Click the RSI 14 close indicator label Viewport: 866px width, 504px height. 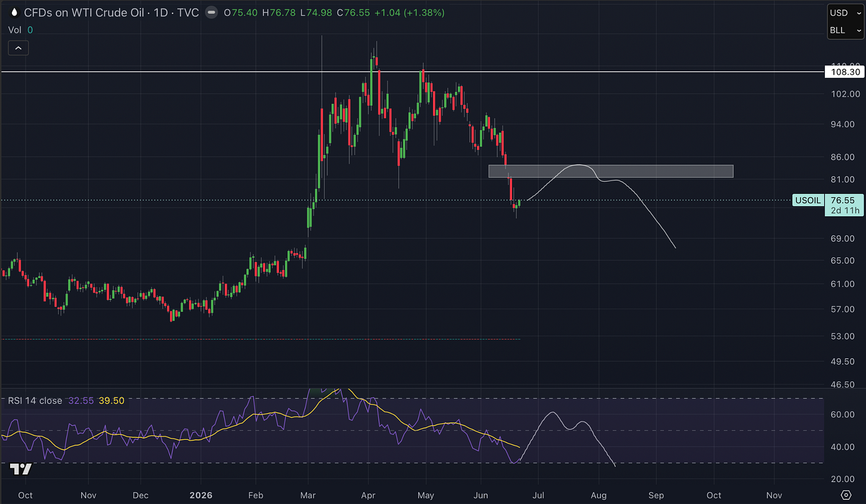coord(35,401)
